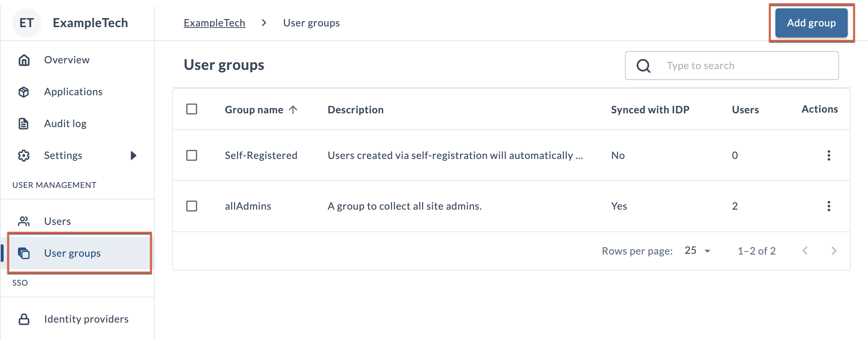Image resolution: width=868 pixels, height=340 pixels.
Task: Click the Group name sort arrow
Action: tap(293, 110)
